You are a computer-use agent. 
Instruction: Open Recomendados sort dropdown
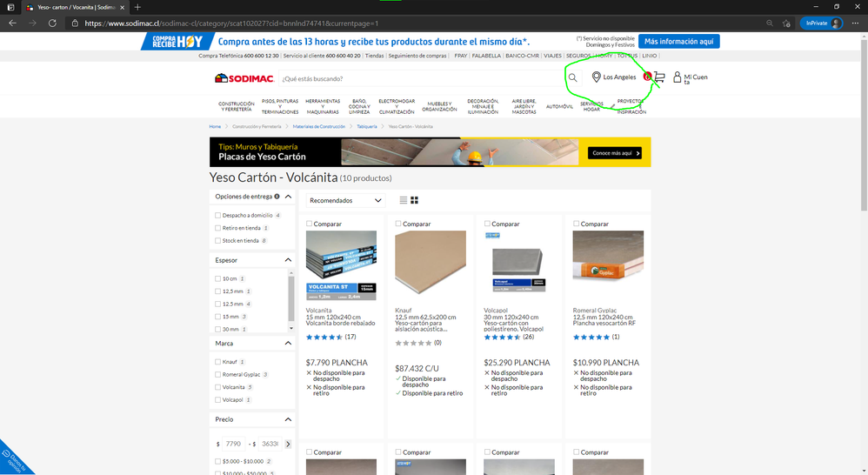[x=345, y=200]
